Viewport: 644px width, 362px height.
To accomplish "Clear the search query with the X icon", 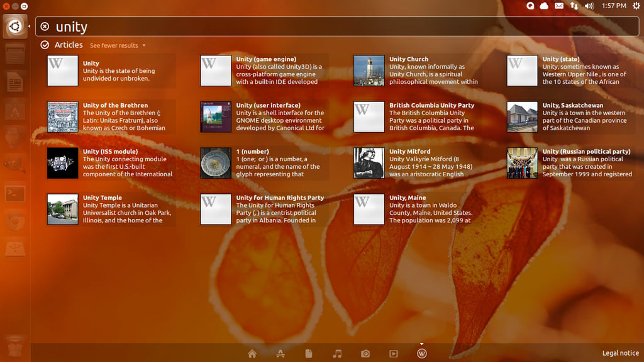I will pos(45,26).
